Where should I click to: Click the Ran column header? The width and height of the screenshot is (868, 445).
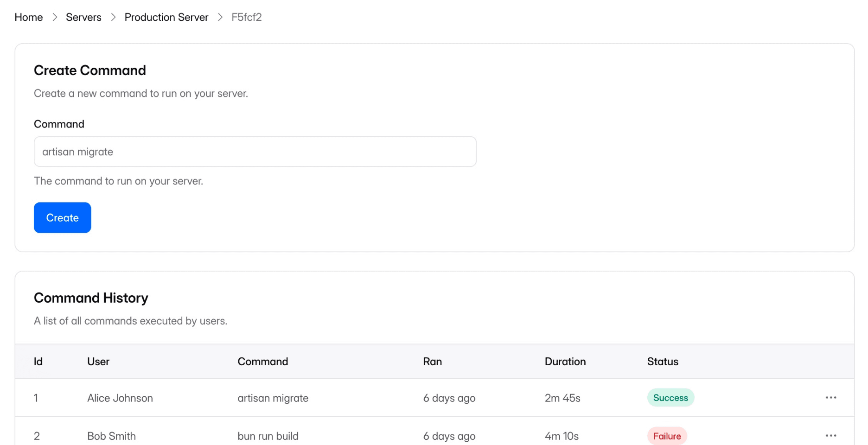432,362
